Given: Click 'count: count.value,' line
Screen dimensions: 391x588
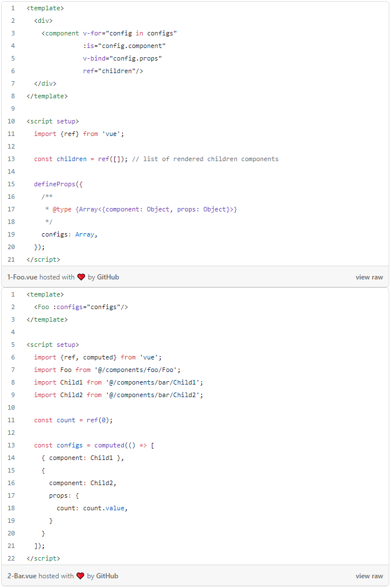Looking at the screenshot, I should (92, 508).
